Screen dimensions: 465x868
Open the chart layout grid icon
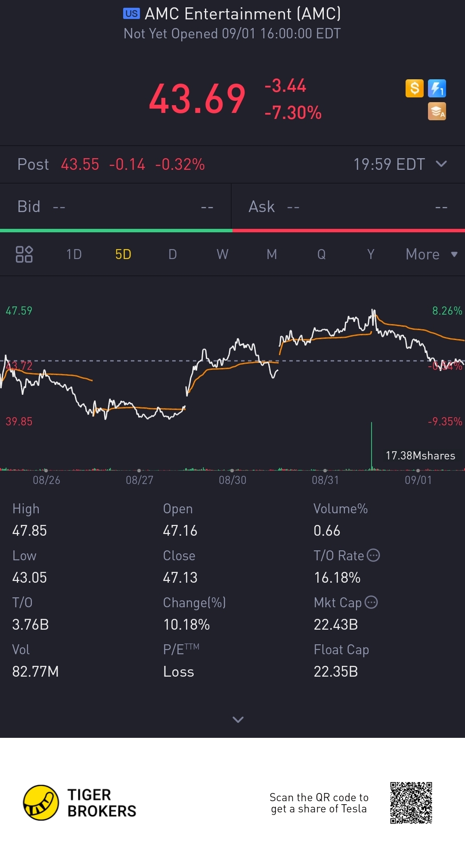(x=24, y=254)
